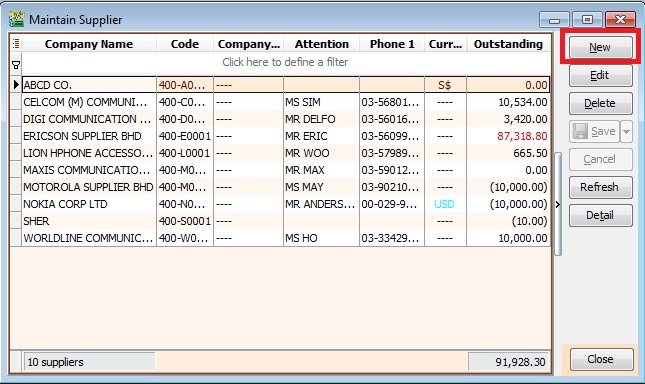Click outstanding amount 10,534.00
The image size is (645, 384).
pyautogui.click(x=508, y=102)
